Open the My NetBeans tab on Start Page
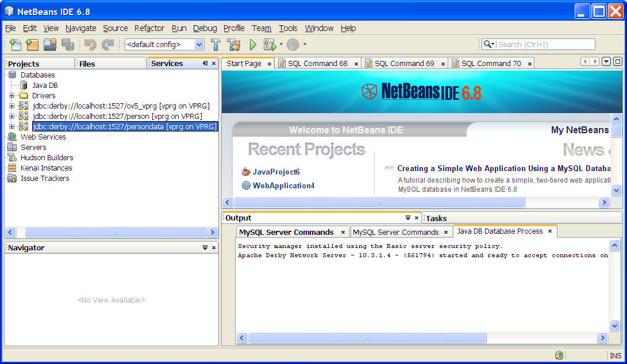 coord(579,130)
